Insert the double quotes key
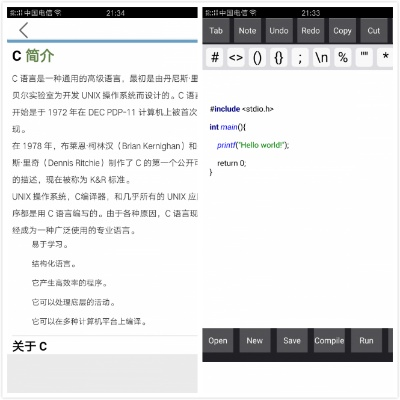 click(364, 58)
